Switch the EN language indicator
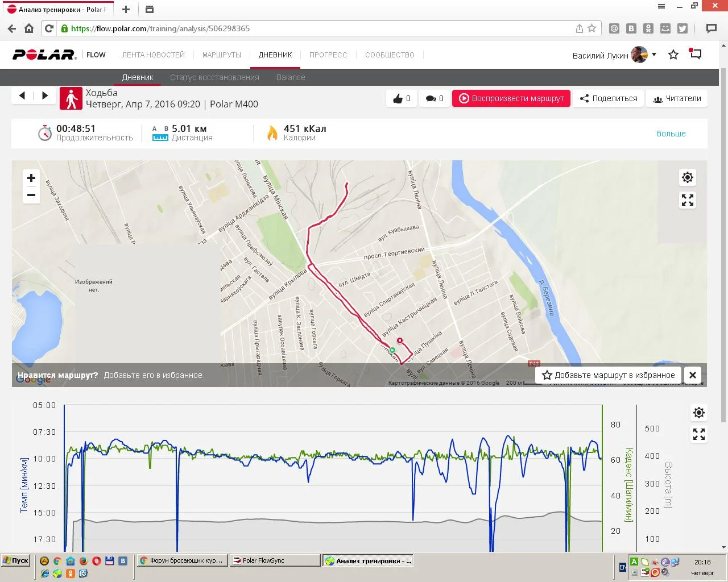Screen dimensions: 728x582 pyautogui.click(x=623, y=567)
